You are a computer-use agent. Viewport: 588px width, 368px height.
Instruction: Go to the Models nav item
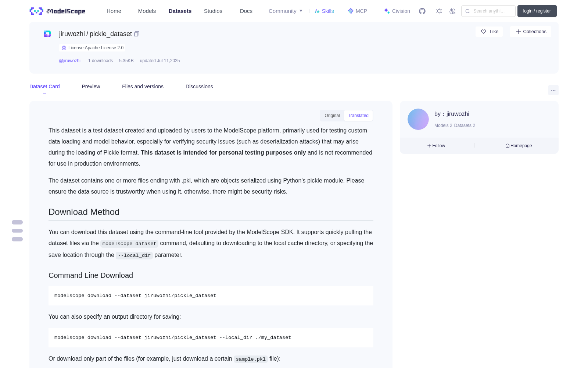coord(147,11)
